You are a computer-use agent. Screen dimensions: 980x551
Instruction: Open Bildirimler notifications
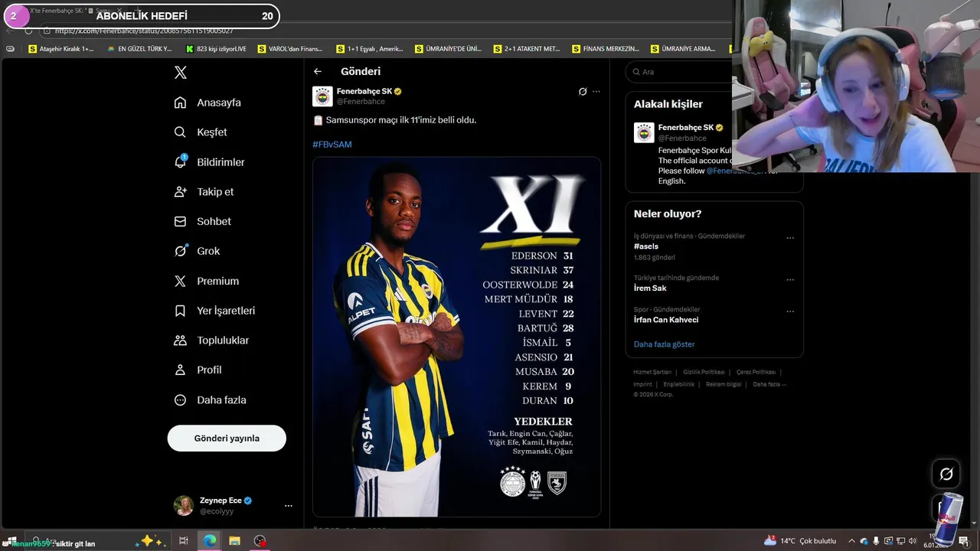[x=209, y=162]
